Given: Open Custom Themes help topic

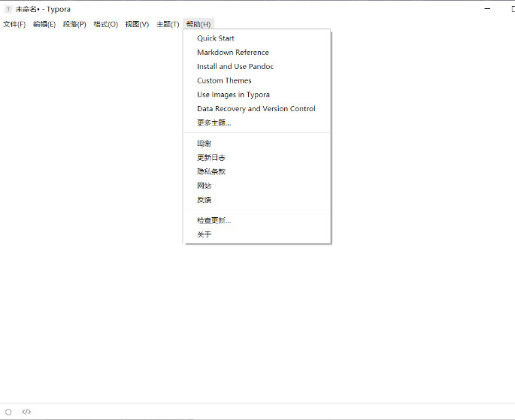Looking at the screenshot, I should coord(257,80).
